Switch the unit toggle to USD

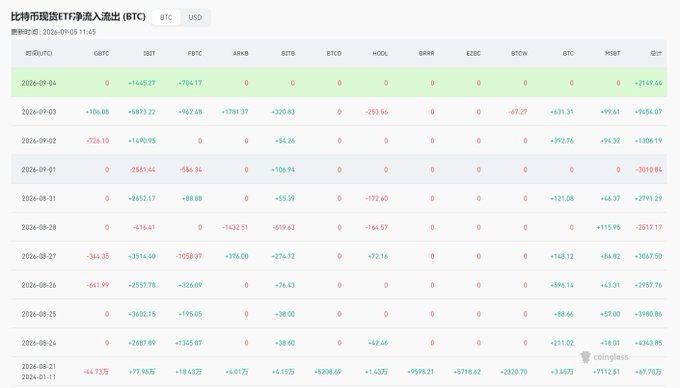(x=195, y=17)
